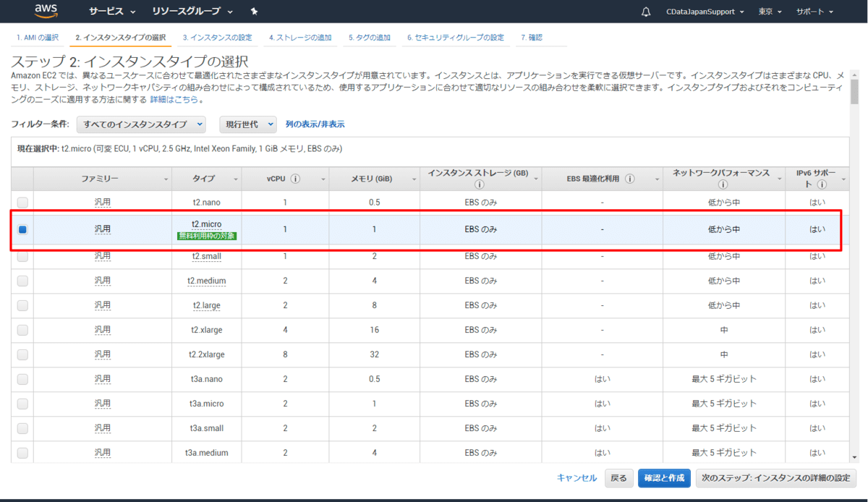Click the キャンセル link
The width and height of the screenshot is (868, 502).
tap(576, 478)
